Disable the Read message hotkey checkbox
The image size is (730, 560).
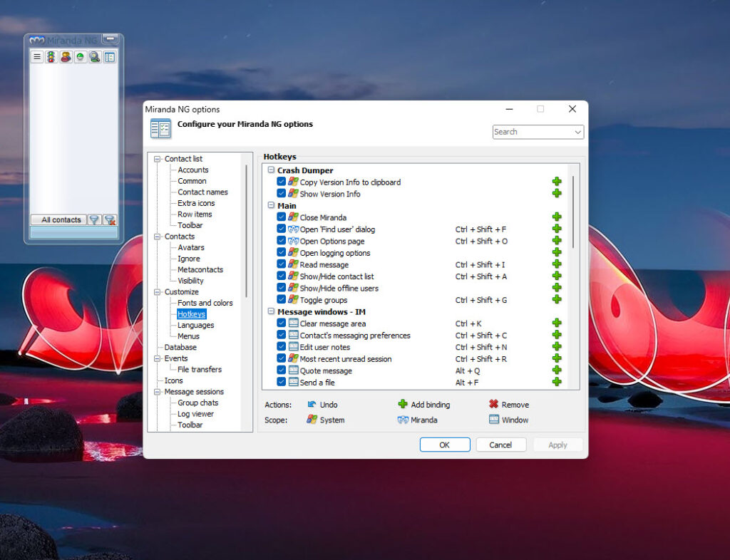coord(281,264)
